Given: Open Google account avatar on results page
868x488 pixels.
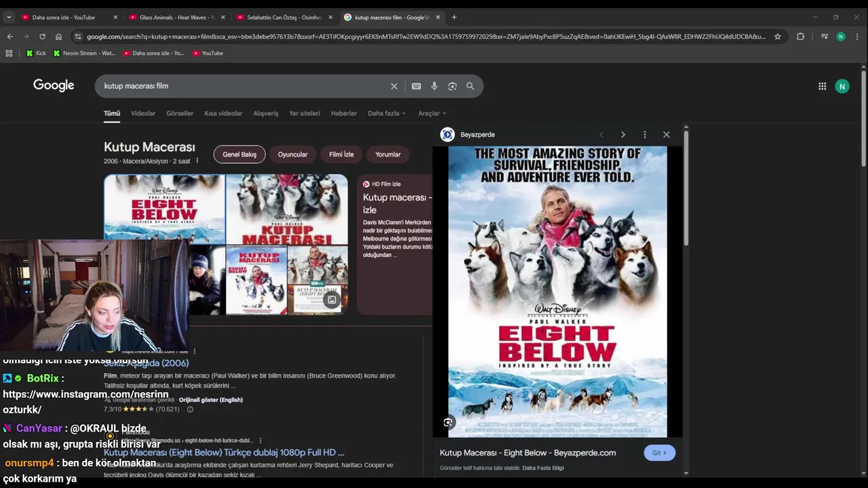Looking at the screenshot, I should pos(842,86).
